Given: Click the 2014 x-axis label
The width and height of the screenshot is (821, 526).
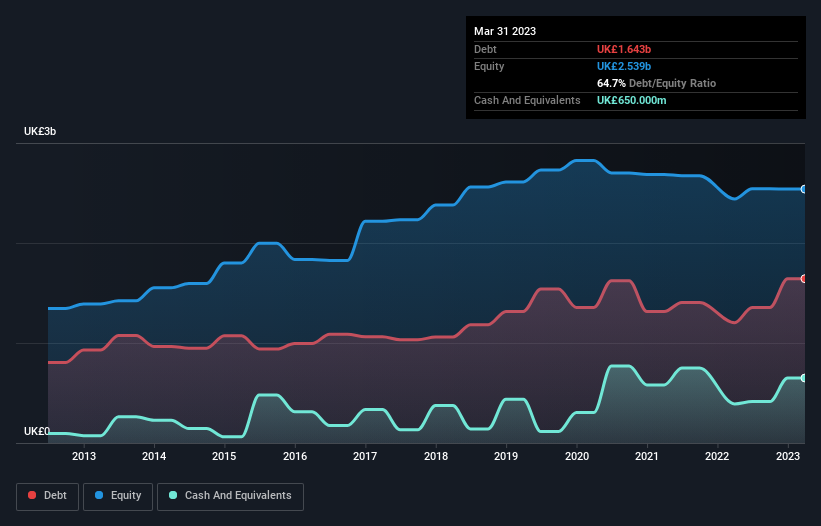Looking at the screenshot, I should pos(154,456).
